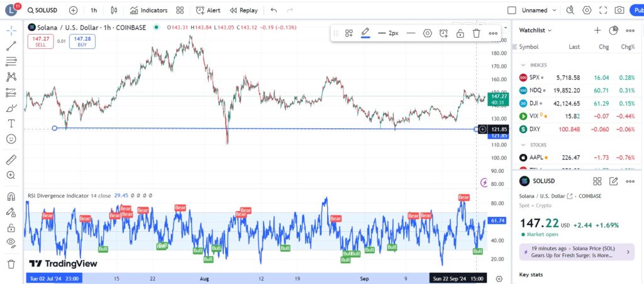
Task: Open SOLUSD details grid view icon
Action: click(x=597, y=182)
